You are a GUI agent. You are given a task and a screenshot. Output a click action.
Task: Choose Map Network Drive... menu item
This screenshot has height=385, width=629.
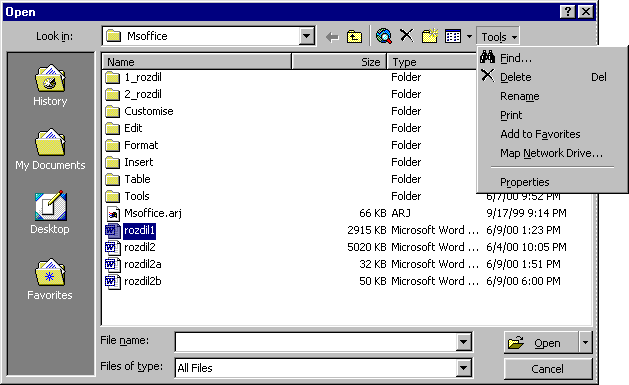pos(552,154)
